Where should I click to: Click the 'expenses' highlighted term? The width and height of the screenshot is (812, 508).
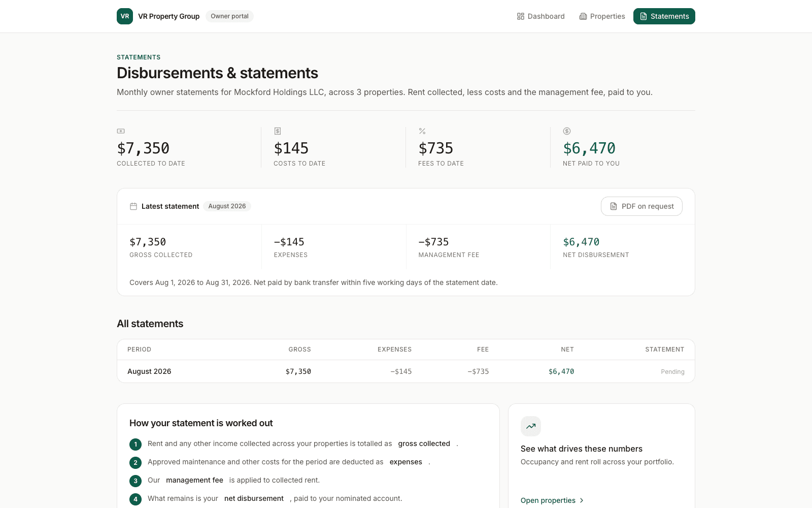point(406,462)
